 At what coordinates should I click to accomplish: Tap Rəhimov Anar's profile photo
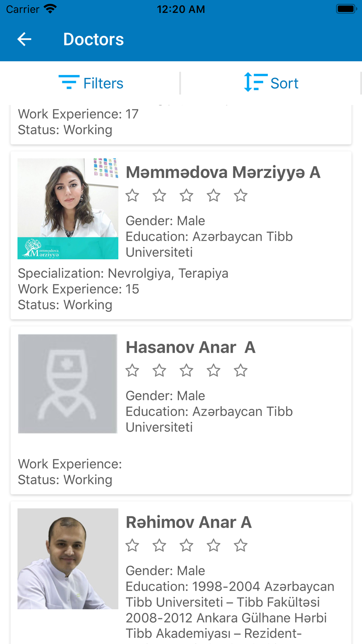click(68, 559)
